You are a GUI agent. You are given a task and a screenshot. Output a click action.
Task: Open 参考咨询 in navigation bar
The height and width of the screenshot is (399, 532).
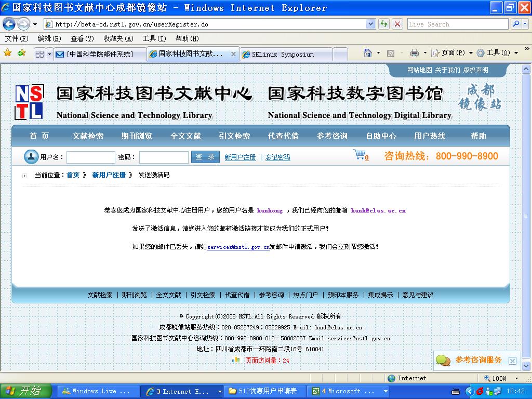332,136
